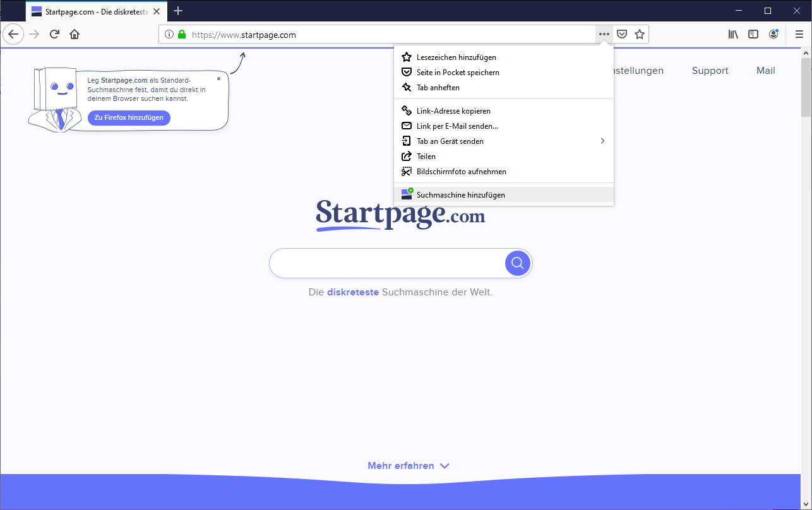This screenshot has height=510, width=812.
Task: Open the Firefox hamburger menu
Action: click(x=799, y=34)
